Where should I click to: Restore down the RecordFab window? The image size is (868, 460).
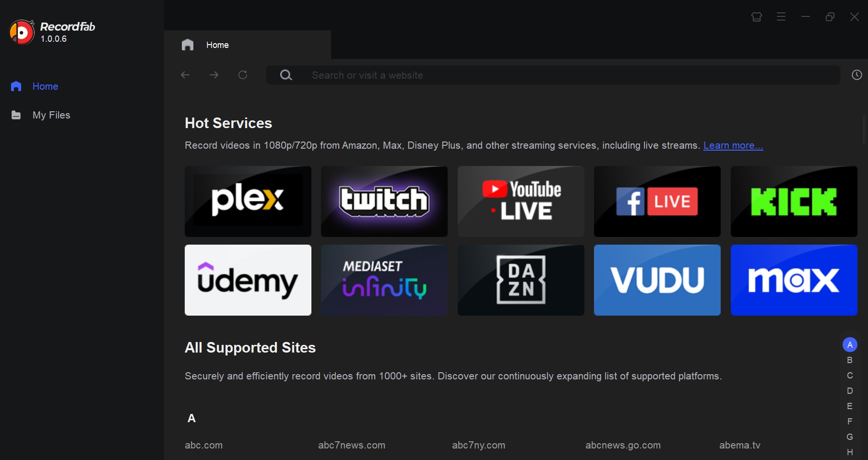tap(830, 17)
